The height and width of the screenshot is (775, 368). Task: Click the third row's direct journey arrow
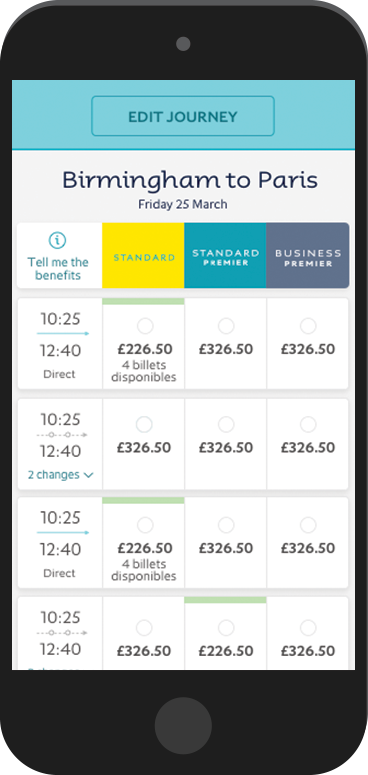point(63,533)
